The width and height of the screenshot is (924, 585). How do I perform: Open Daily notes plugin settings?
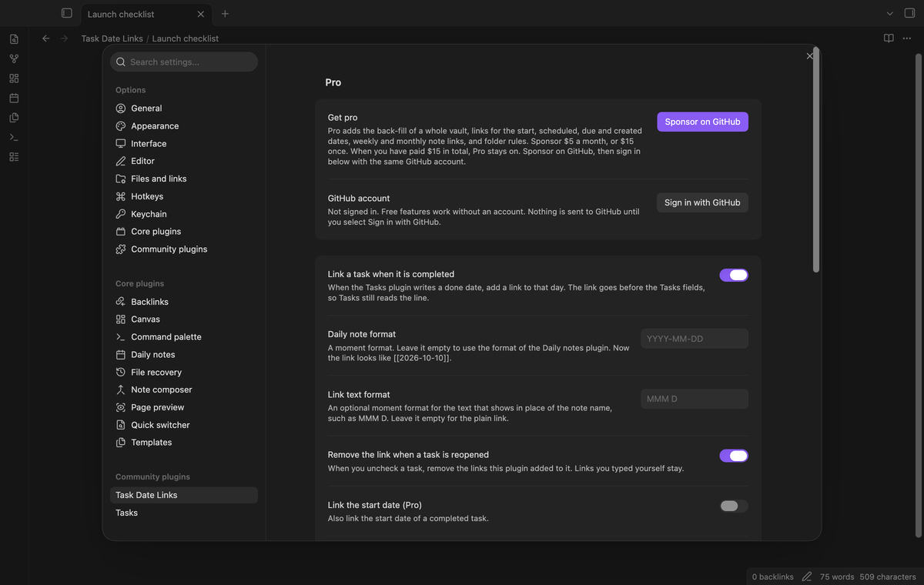click(184, 355)
